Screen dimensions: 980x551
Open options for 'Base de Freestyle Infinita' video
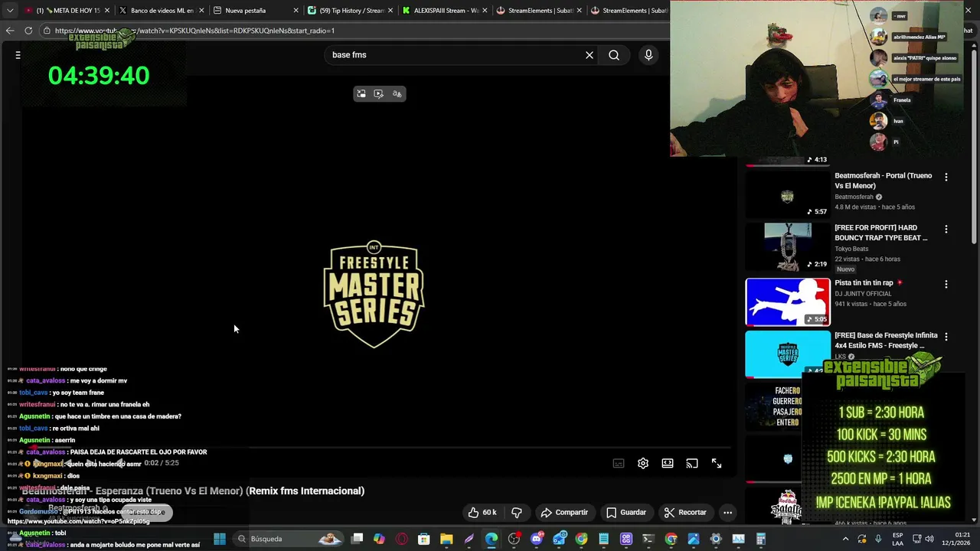click(946, 337)
